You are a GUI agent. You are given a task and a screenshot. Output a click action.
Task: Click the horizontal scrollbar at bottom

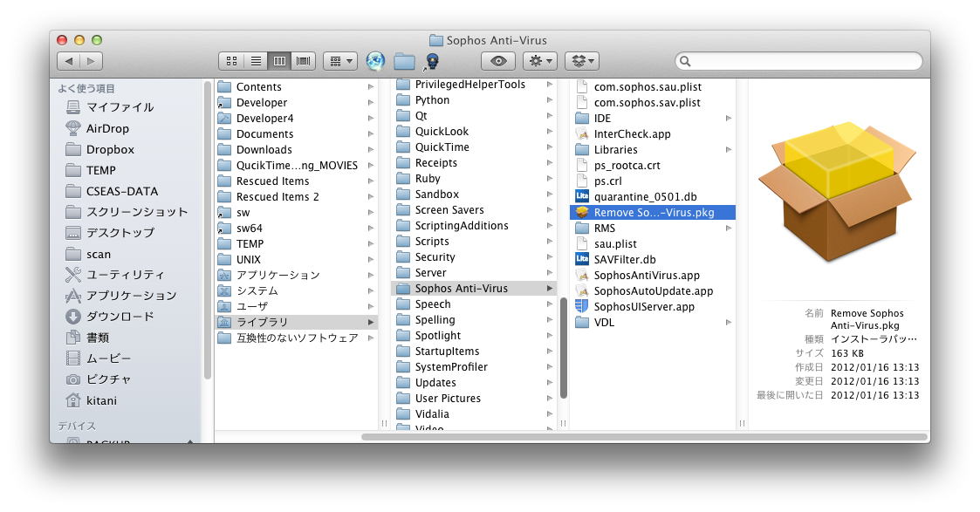644,436
